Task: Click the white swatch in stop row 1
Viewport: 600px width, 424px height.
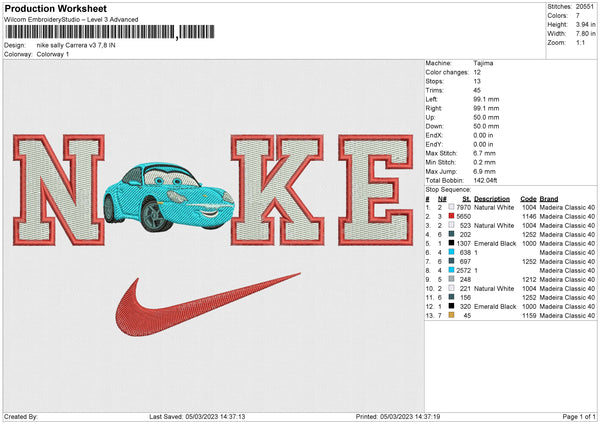Action: [x=452, y=207]
